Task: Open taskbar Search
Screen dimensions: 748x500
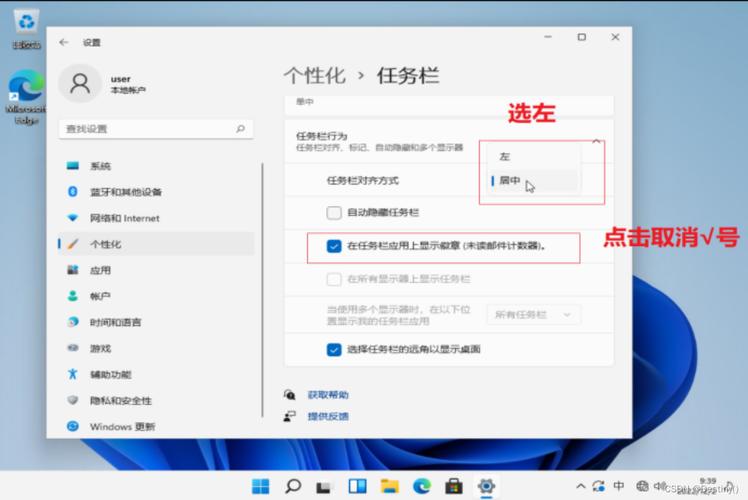Action: pyautogui.click(x=293, y=486)
